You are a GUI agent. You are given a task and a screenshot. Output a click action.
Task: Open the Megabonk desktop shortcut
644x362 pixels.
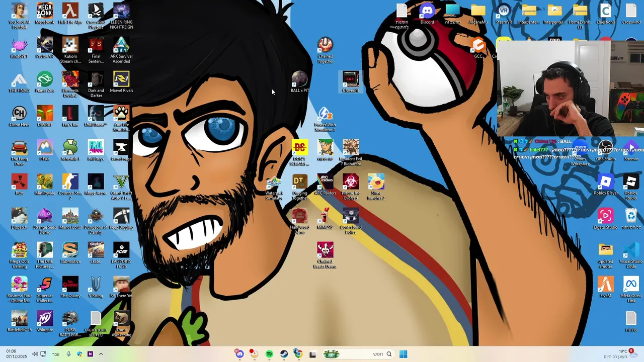(x=45, y=14)
